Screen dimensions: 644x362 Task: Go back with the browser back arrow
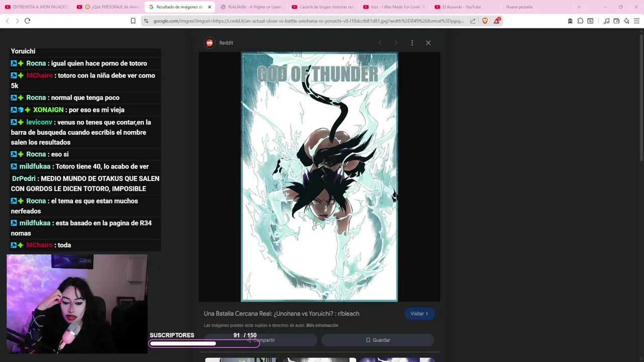(x=7, y=21)
